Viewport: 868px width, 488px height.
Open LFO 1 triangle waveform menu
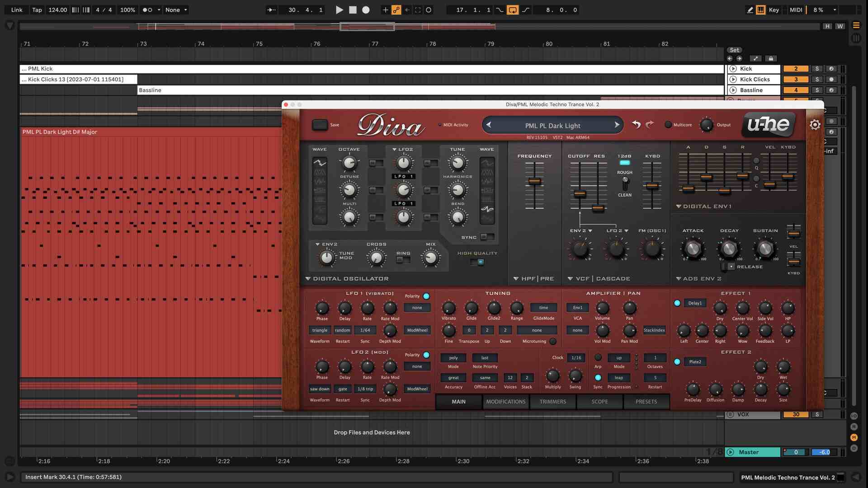pos(320,330)
